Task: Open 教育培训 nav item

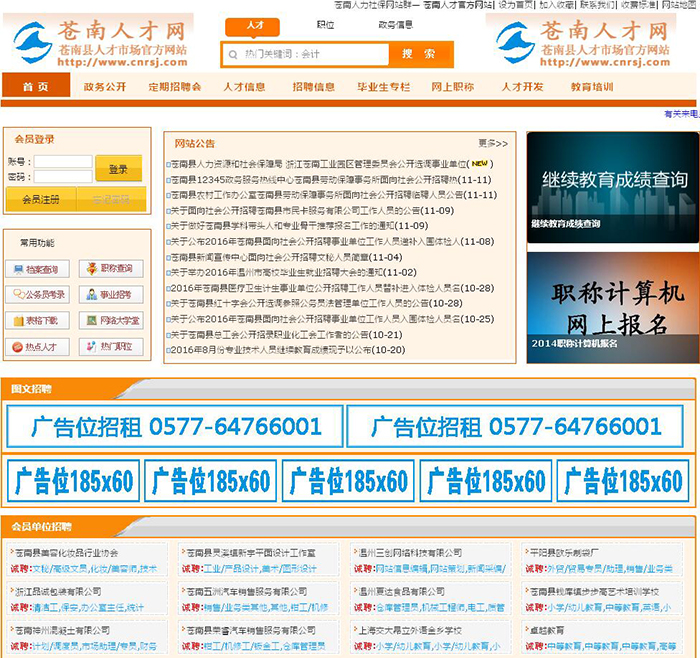Action: pyautogui.click(x=592, y=87)
